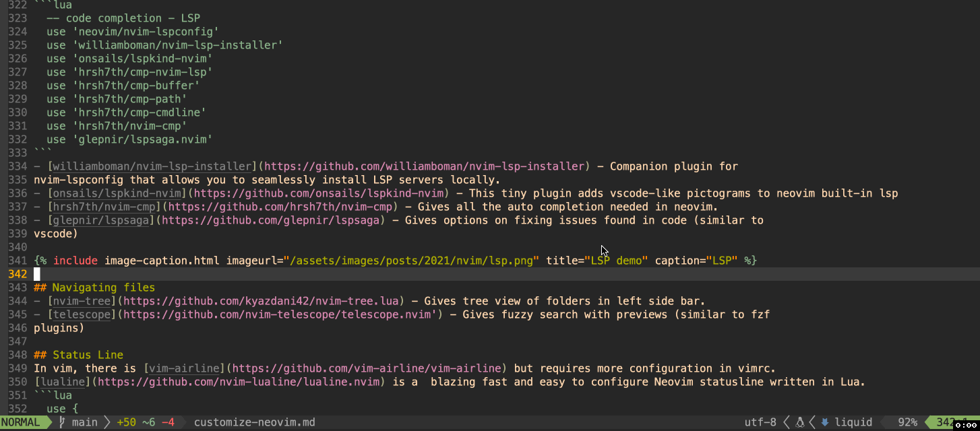Click the [vim-airline] link text
This screenshot has height=431, width=980.
[184, 368]
